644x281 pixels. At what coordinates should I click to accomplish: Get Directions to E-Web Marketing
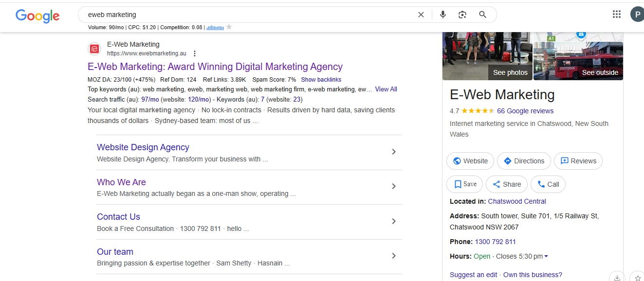click(x=524, y=161)
